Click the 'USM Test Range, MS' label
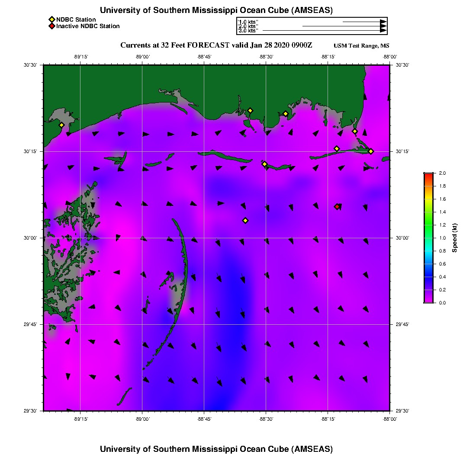This screenshot has height=454, width=476. 361,46
